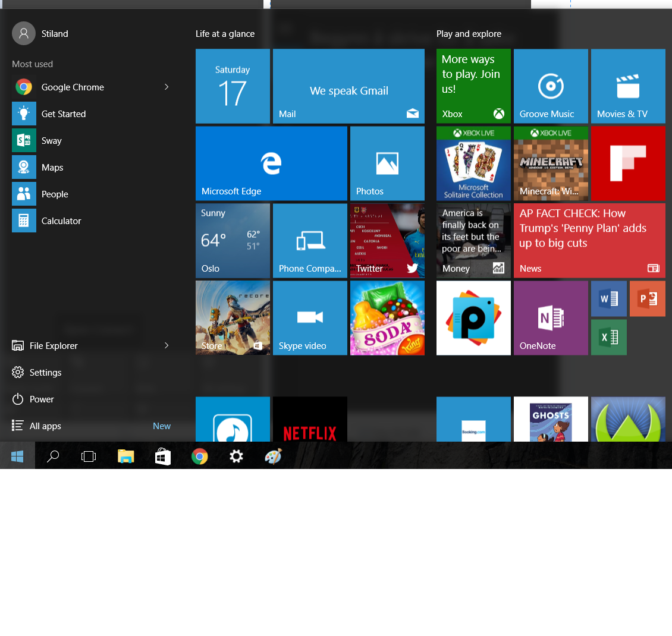
Task: Launch the Netflix tile
Action: pyautogui.click(x=310, y=419)
